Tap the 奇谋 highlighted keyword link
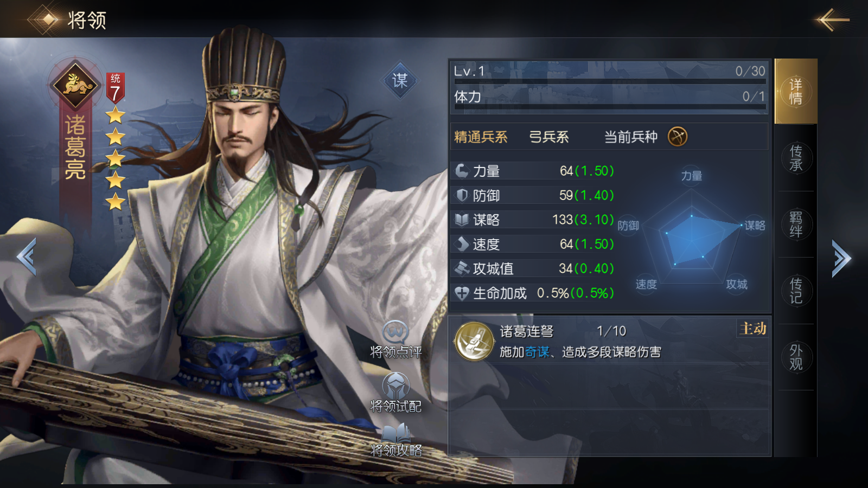Viewport: 868px width, 488px height. pos(537,352)
